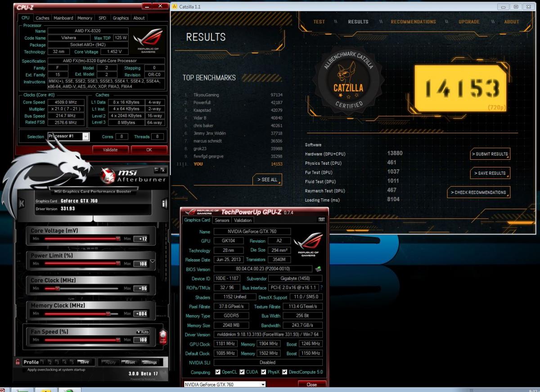Toggle the PhysX checkbox
This screenshot has height=392, width=540.
(264, 372)
